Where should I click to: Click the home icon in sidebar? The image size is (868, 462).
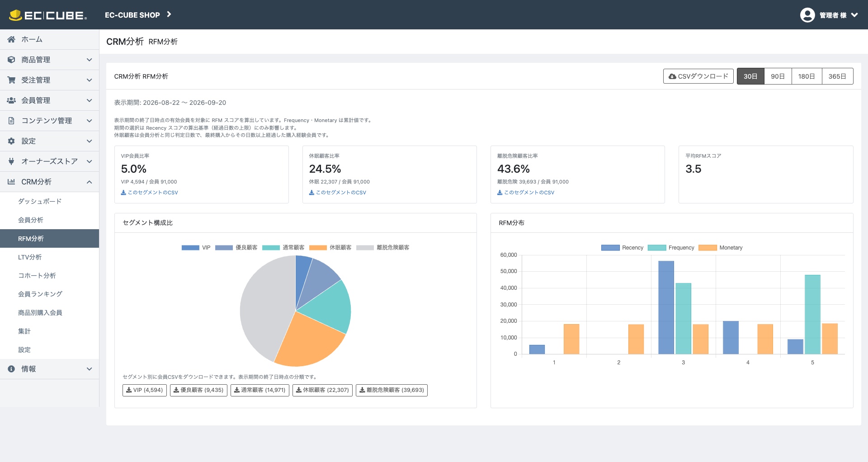pos(11,39)
